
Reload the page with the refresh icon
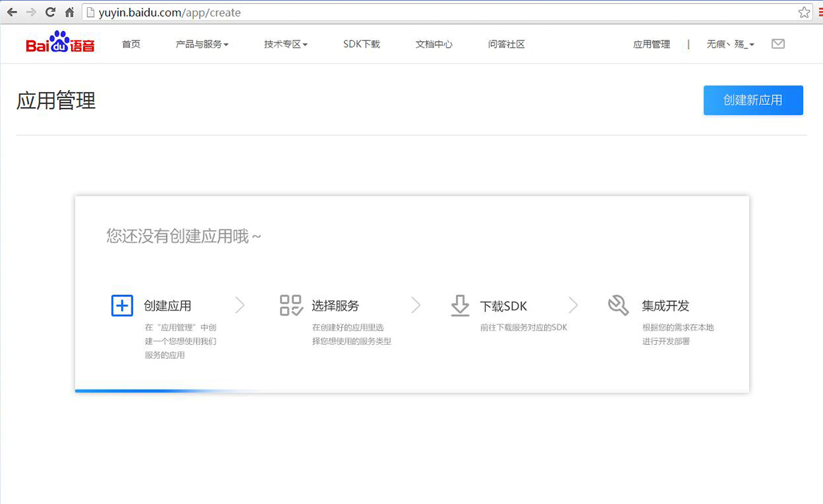50,12
